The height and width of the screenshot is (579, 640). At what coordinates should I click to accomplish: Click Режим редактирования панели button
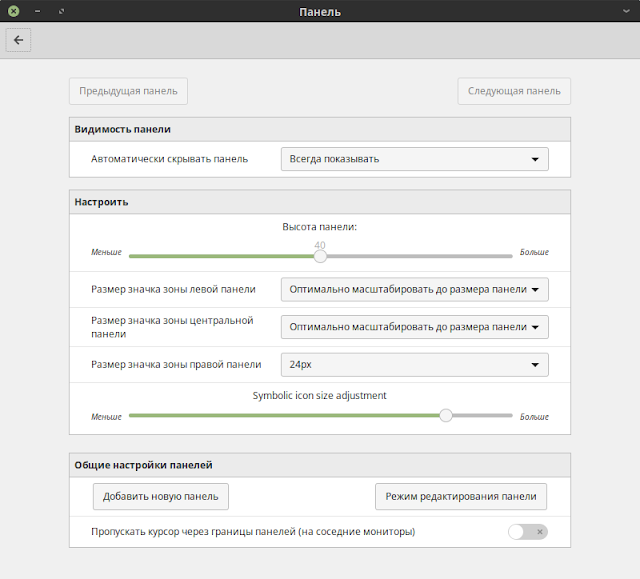click(x=461, y=497)
